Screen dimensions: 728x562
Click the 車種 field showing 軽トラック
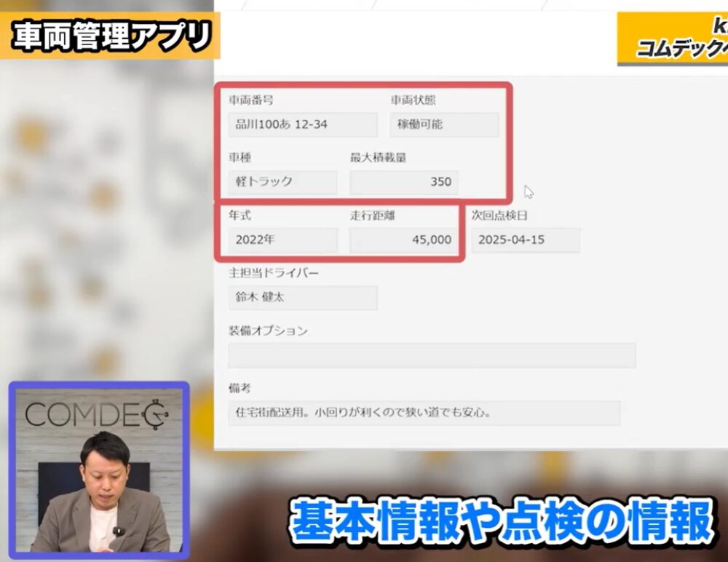[282, 182]
